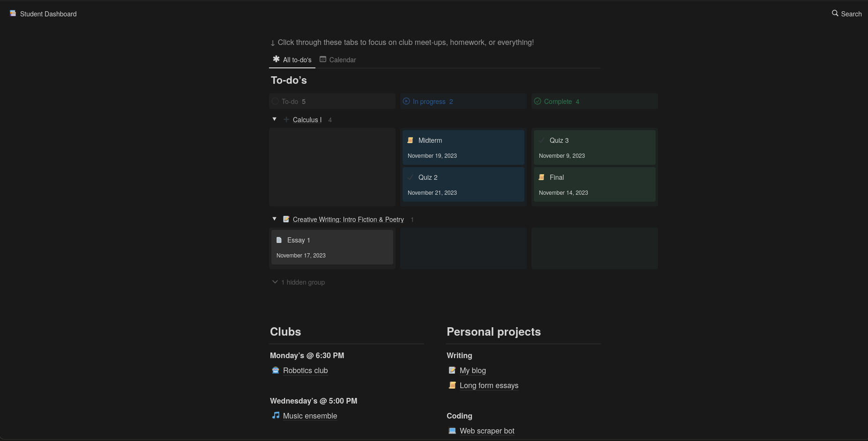Collapse the Calculus I group
The image size is (868, 441).
(275, 119)
